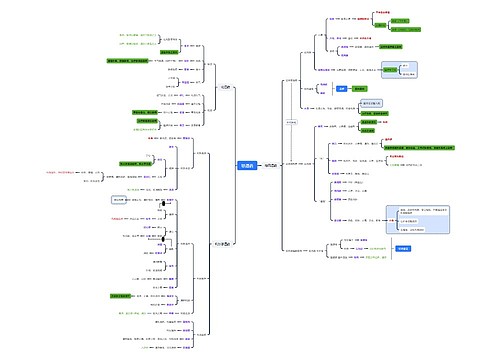Viewport: 500px width, 360px height.
Task: Click the blue-outlined rounded node on the left branches
Action: [x=119, y=200]
